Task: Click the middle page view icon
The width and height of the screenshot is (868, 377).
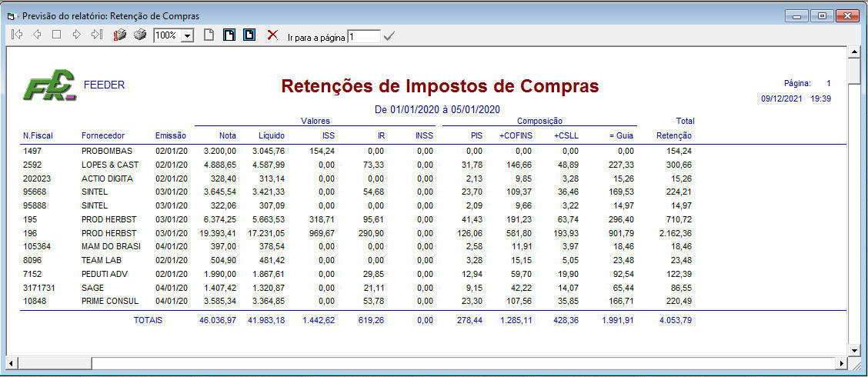Action: pyautogui.click(x=229, y=35)
